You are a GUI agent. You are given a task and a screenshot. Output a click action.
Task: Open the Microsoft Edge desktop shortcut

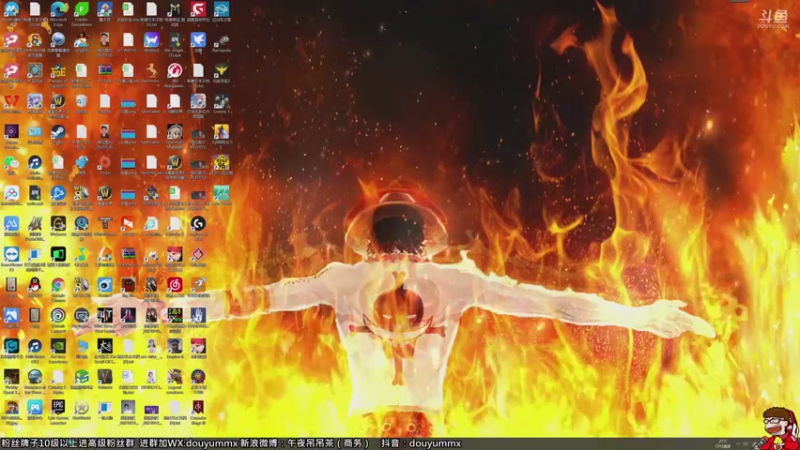(x=58, y=9)
